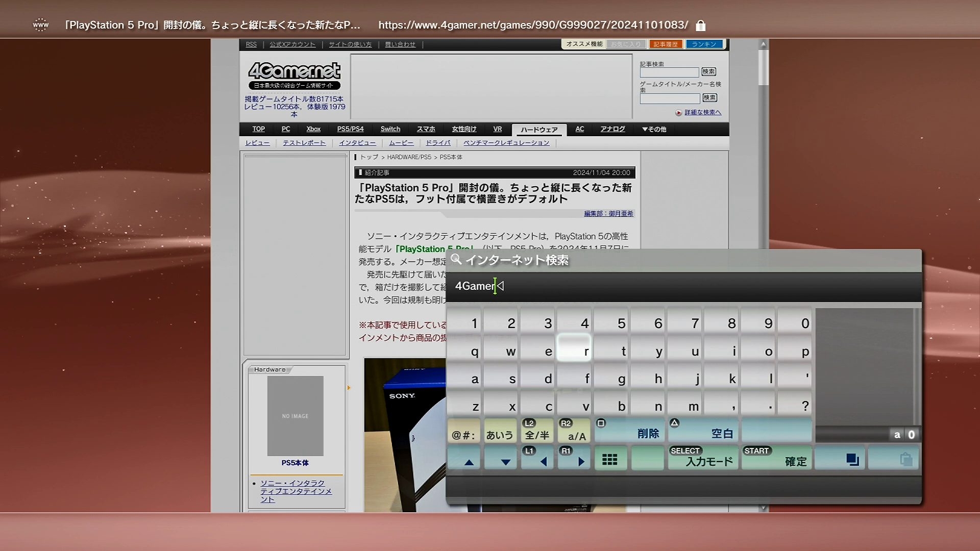Click the オススメ機能 tab button
The image size is (980, 551).
click(x=584, y=44)
